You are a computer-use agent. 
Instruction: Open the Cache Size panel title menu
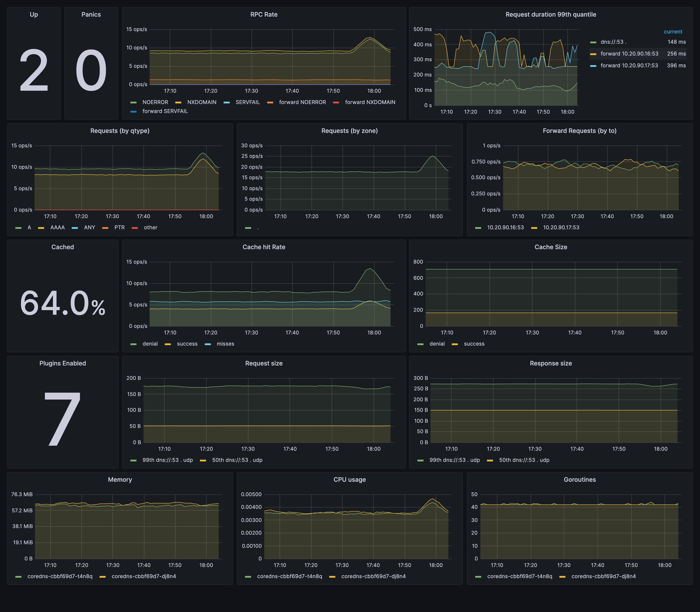click(551, 247)
